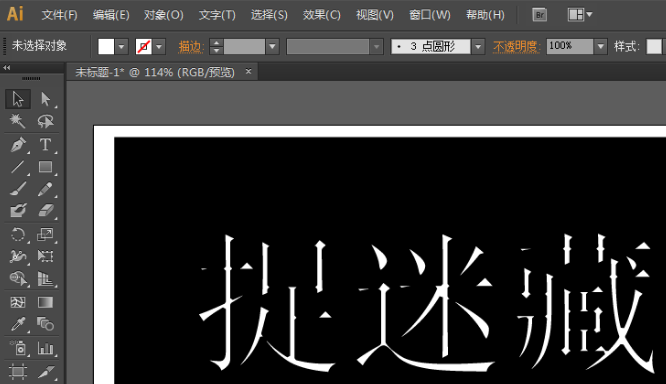Collapse the tools panel double-arrow
This screenshot has height=384, width=666.
(7, 68)
